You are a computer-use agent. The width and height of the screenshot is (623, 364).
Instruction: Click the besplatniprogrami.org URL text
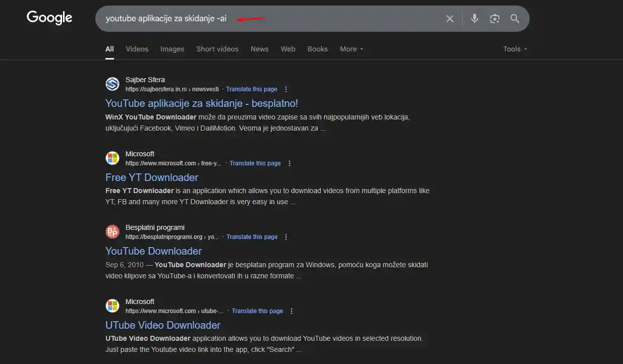pos(173,237)
